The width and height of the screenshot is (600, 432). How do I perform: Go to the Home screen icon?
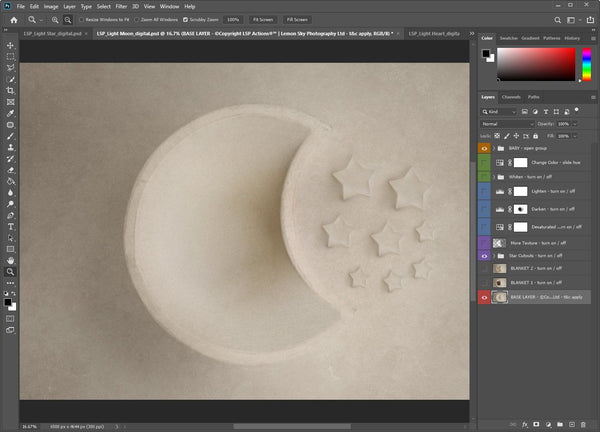point(13,19)
